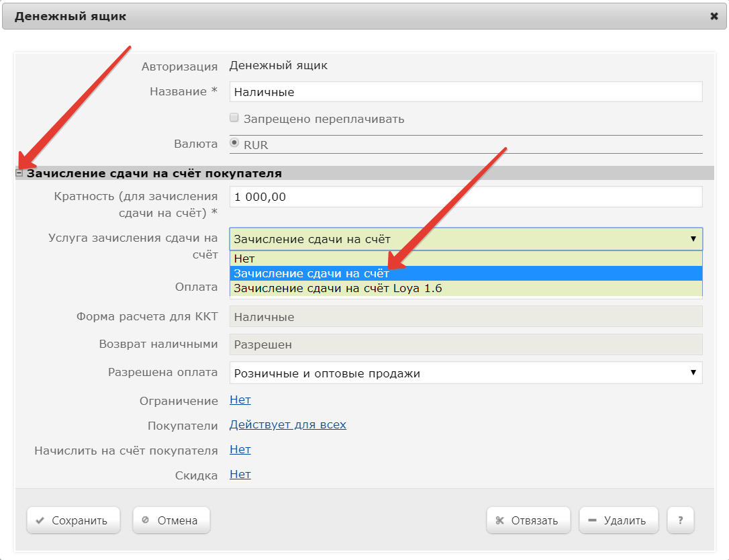Click the Сохранить button
The width and height of the screenshot is (729, 560).
click(x=73, y=520)
